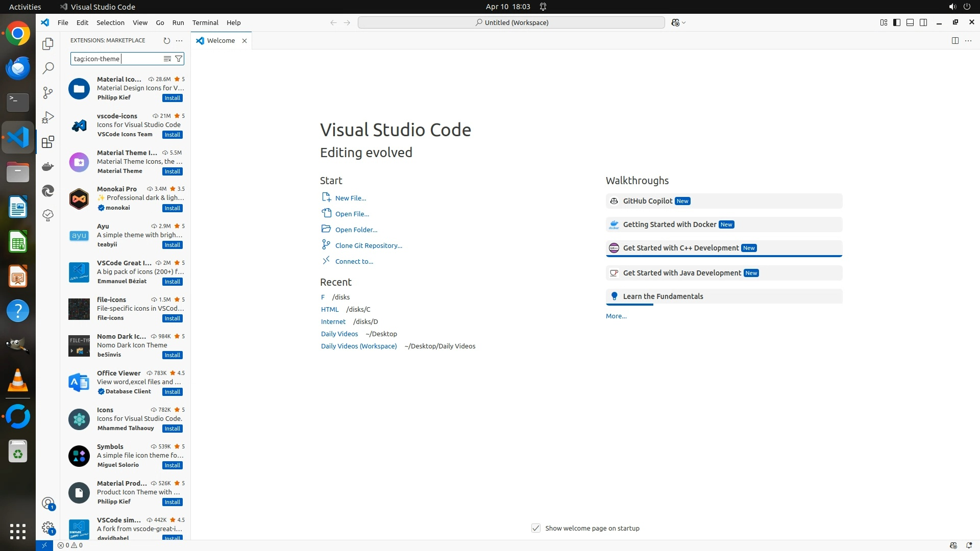This screenshot has width=980, height=551.
Task: Toggle the primary side bar layout button
Action: click(x=897, y=22)
